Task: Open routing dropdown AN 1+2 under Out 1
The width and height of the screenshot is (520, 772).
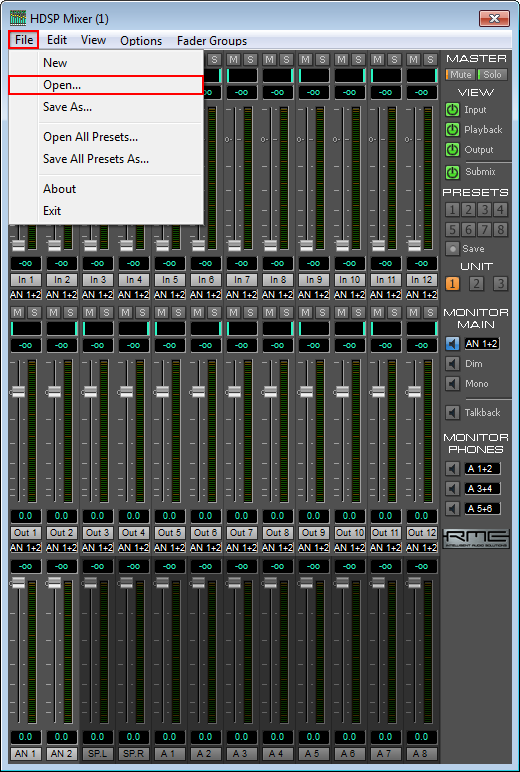Action: (x=26, y=547)
